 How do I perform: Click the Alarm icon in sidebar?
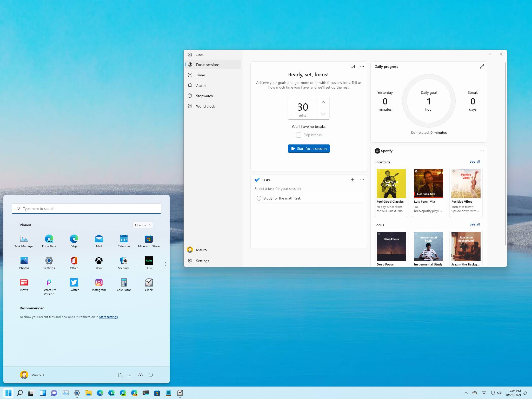pyautogui.click(x=191, y=85)
